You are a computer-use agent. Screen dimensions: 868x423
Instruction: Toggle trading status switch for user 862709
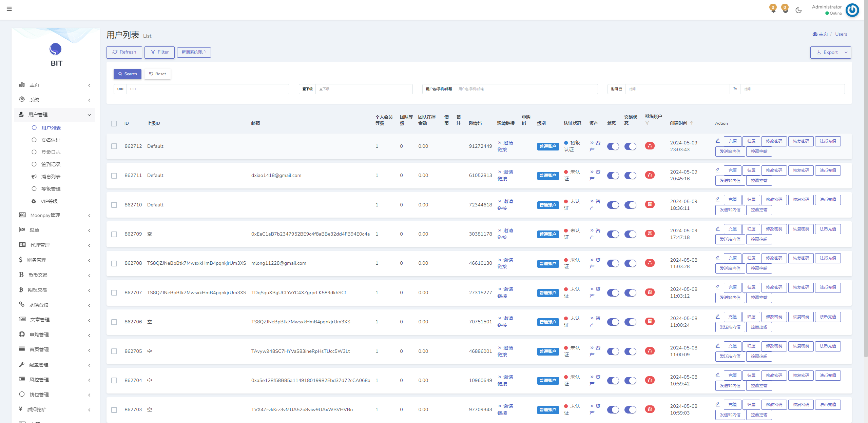point(630,234)
